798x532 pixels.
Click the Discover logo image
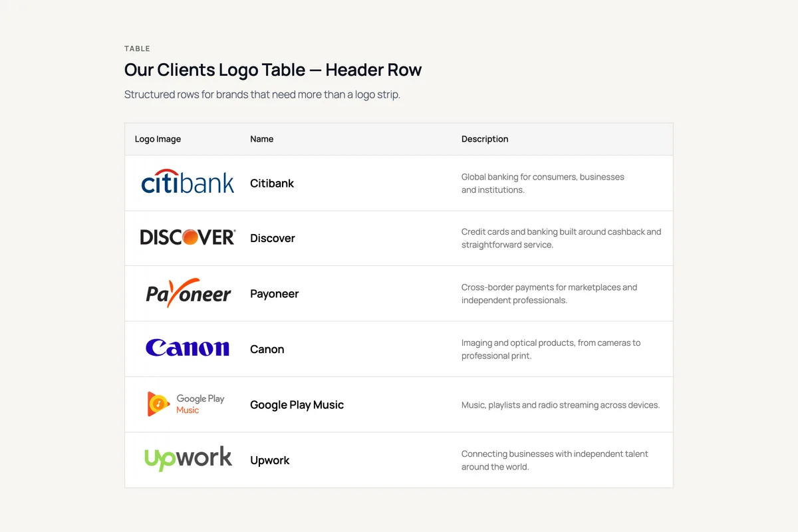click(x=188, y=237)
